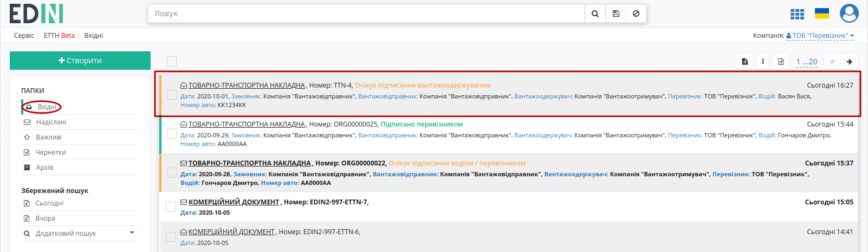Image resolution: width=868 pixels, height=252 pixels.
Task: Expand the Додатковий пошук section
Action: [80, 234]
